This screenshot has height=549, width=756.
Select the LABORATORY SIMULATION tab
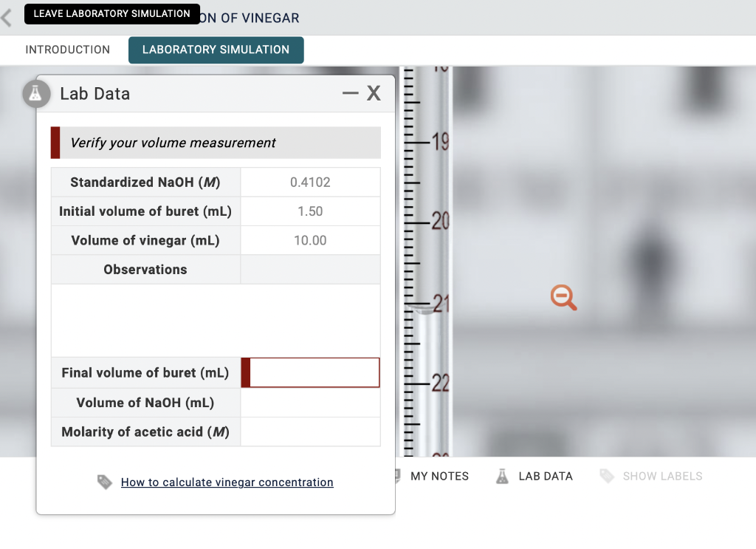click(216, 50)
